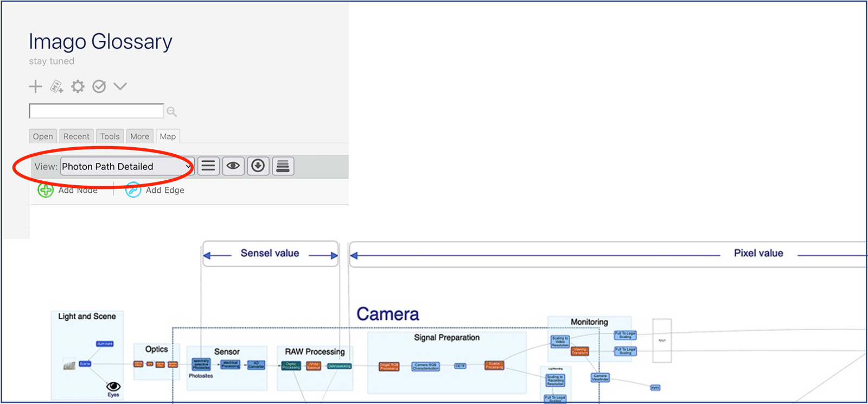Switch to the Map tab

[x=168, y=136]
